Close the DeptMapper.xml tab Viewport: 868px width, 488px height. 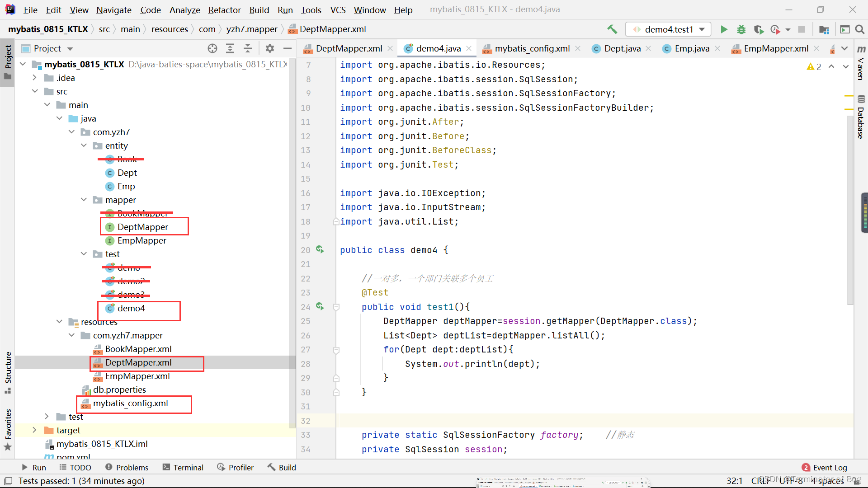[x=390, y=48]
